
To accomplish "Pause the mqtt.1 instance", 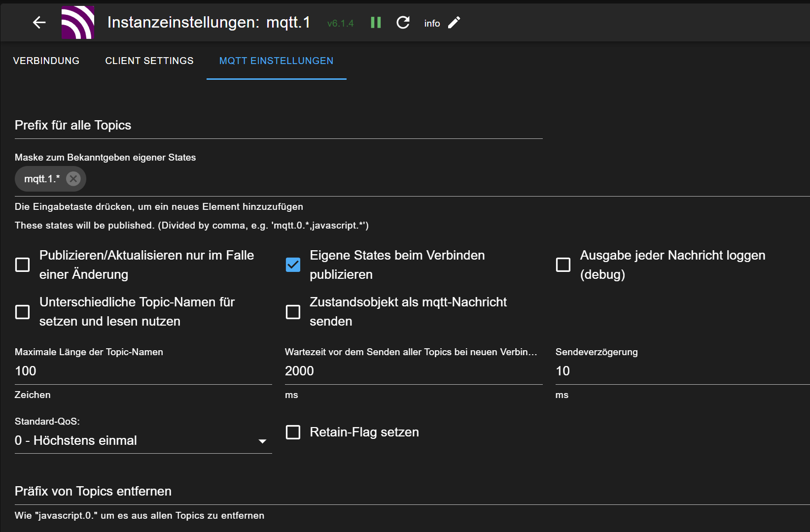I will [x=375, y=23].
